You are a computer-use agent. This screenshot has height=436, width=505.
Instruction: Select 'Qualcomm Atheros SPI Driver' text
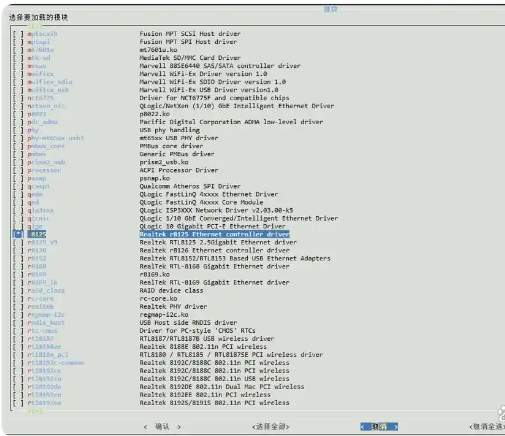click(190, 186)
